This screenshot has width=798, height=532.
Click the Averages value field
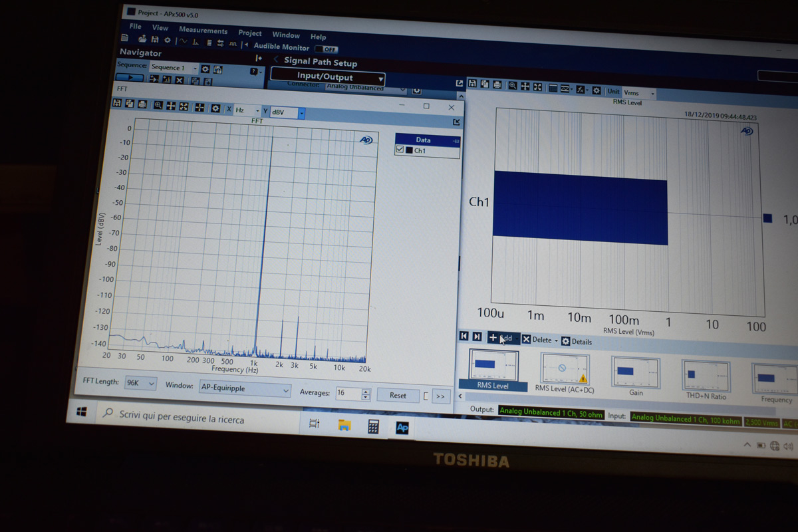[348, 394]
